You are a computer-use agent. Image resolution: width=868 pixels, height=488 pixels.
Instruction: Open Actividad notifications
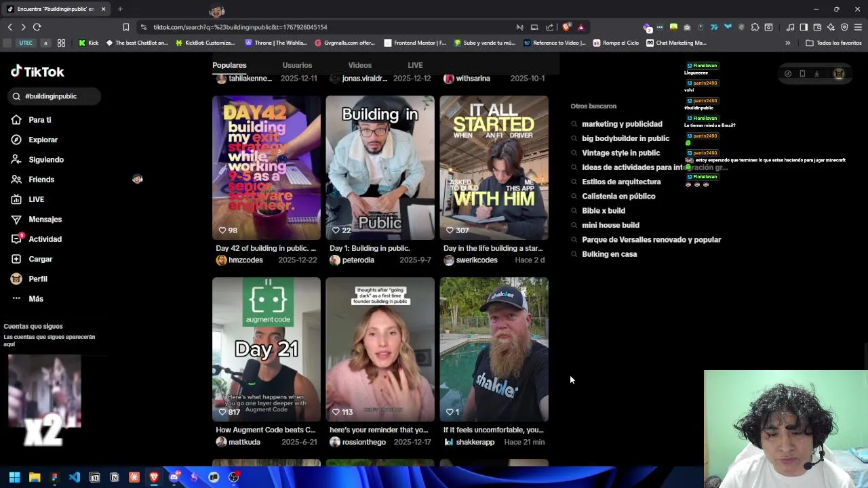pyautogui.click(x=37, y=239)
